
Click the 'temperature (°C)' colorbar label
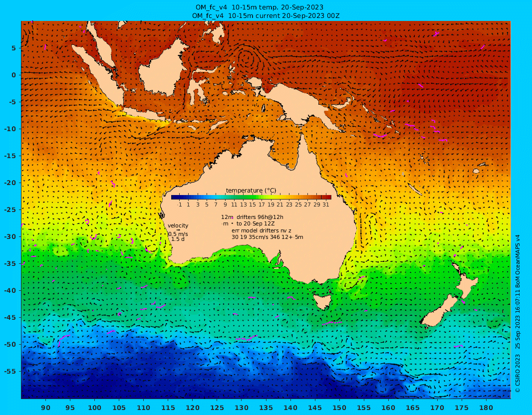251,191
